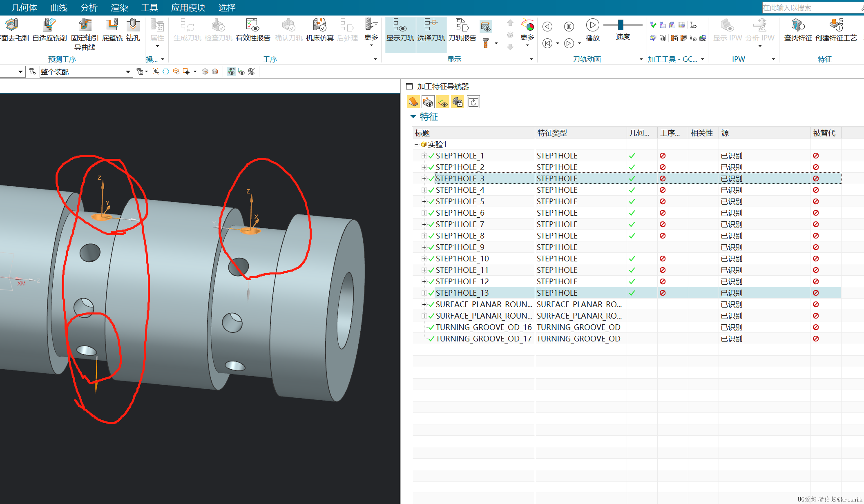Toggle the feature navigator panel checkbox
This screenshot has height=504, width=864.
coord(409,87)
